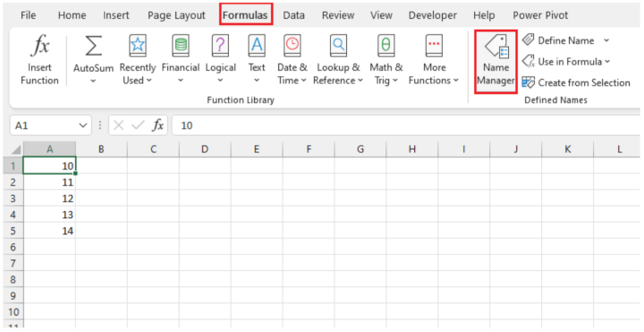Click Create from Selection
The width and height of the screenshot is (644, 332).
tap(576, 82)
